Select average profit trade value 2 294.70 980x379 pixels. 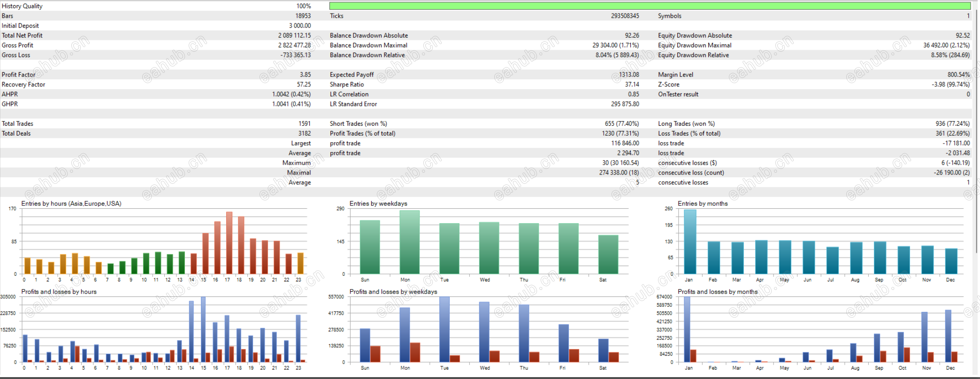pos(628,154)
